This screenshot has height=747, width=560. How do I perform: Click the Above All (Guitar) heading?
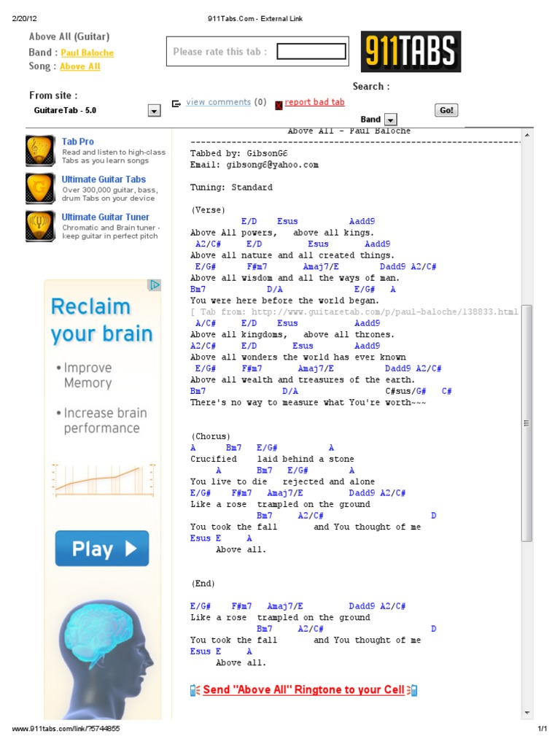pyautogui.click(x=69, y=36)
